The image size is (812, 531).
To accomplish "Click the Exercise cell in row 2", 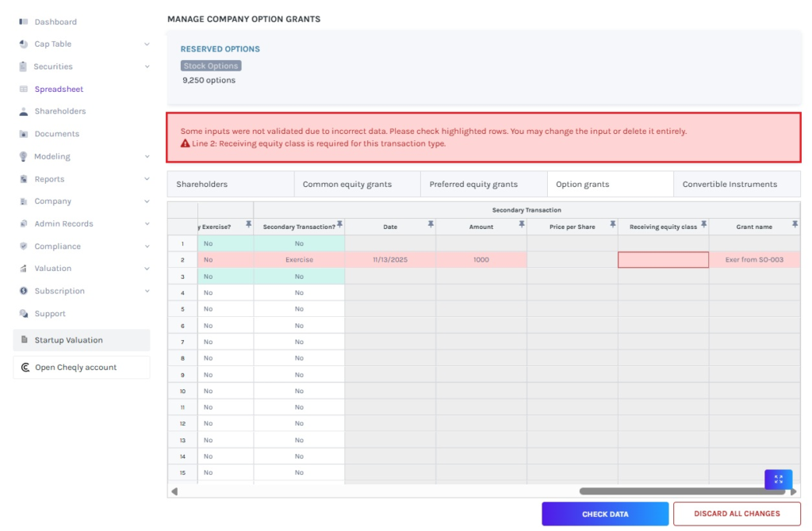I will point(299,260).
